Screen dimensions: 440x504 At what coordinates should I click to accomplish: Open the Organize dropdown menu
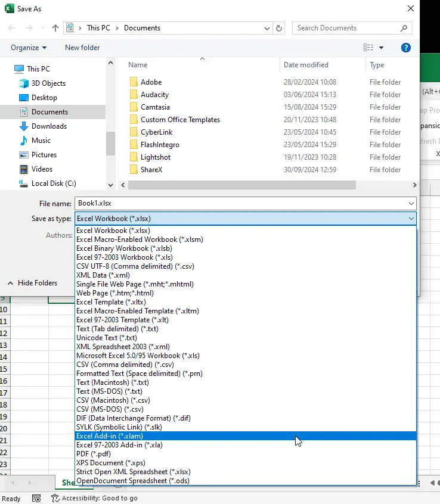pos(29,48)
